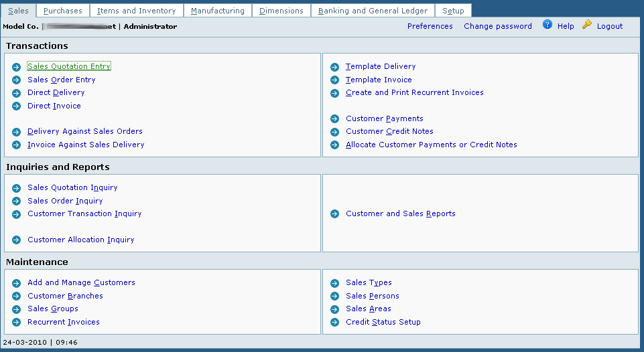Open the Items and Inventory tab

pos(136,11)
